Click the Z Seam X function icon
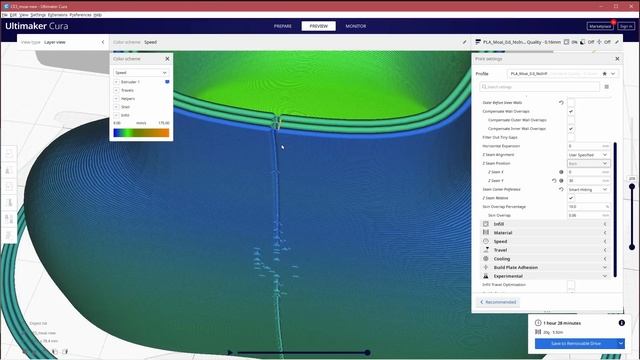This screenshot has width=640, height=360. click(x=561, y=172)
